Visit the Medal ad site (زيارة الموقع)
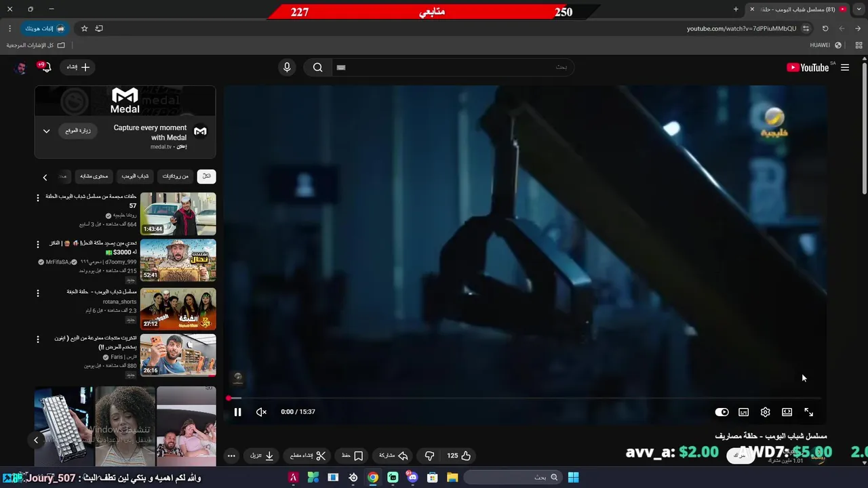Viewport: 868px width, 488px height. [x=79, y=131]
